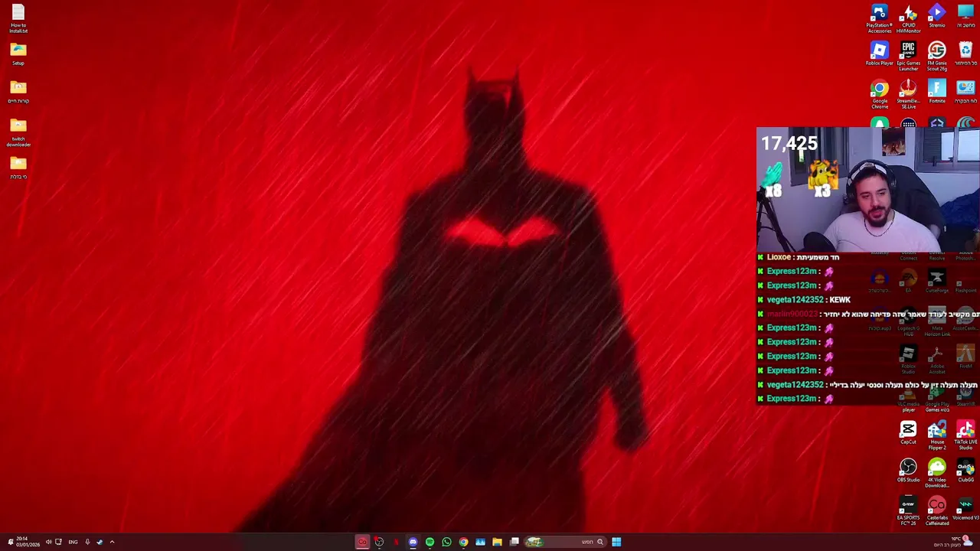Screen dimensions: 980x551
Task: Open Spotify from the taskbar
Action: pos(430,542)
